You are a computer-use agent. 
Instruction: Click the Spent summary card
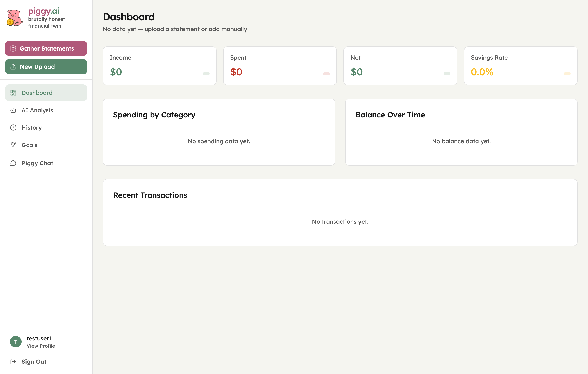pyautogui.click(x=280, y=66)
